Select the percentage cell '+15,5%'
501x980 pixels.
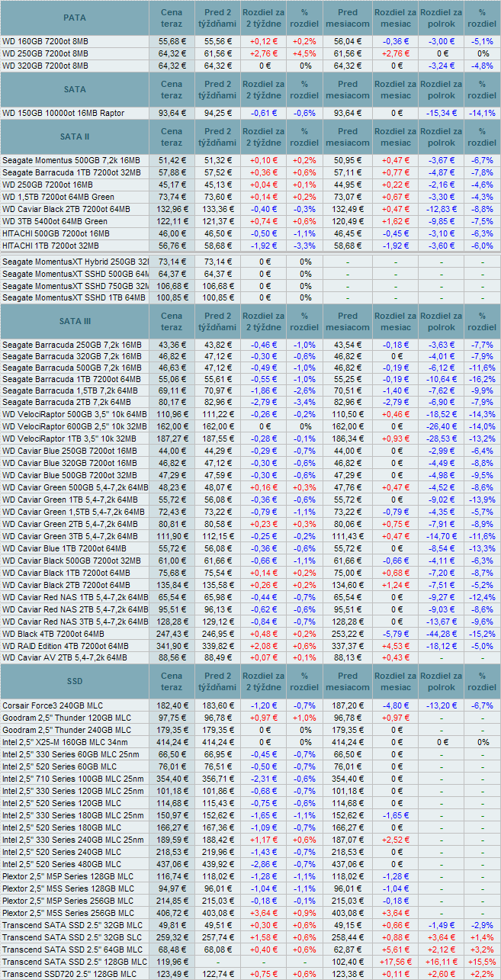tap(482, 962)
